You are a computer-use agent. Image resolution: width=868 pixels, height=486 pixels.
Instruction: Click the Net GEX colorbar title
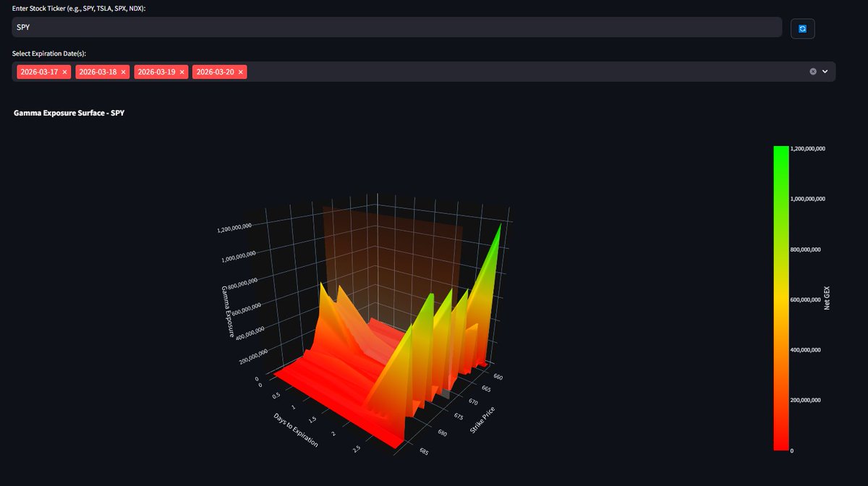point(827,299)
